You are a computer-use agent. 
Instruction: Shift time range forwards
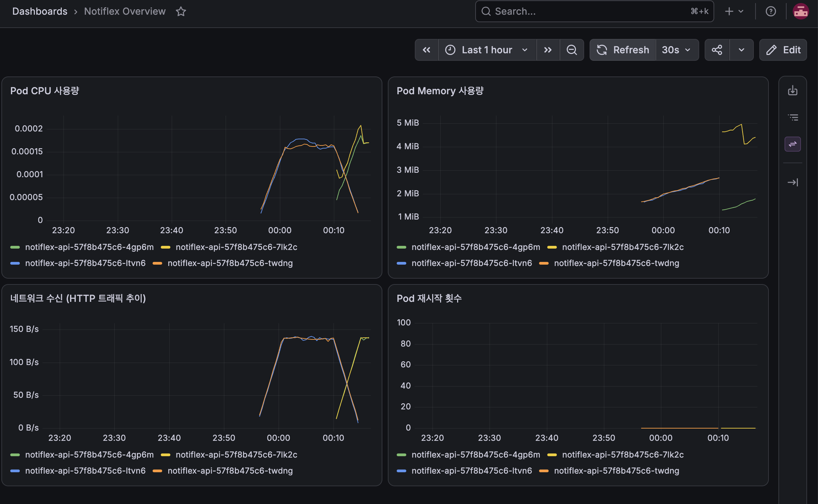tap(548, 50)
